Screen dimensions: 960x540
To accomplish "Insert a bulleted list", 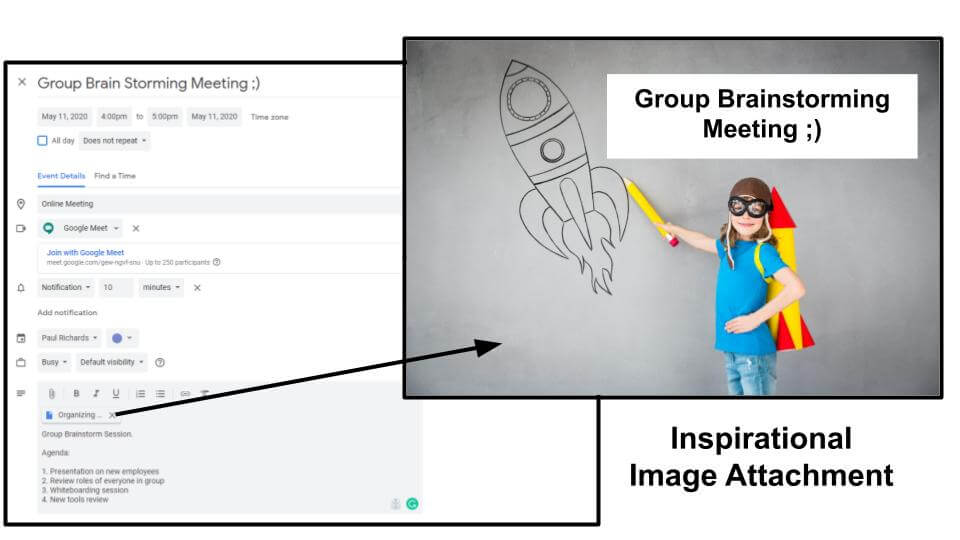I will click(x=160, y=394).
